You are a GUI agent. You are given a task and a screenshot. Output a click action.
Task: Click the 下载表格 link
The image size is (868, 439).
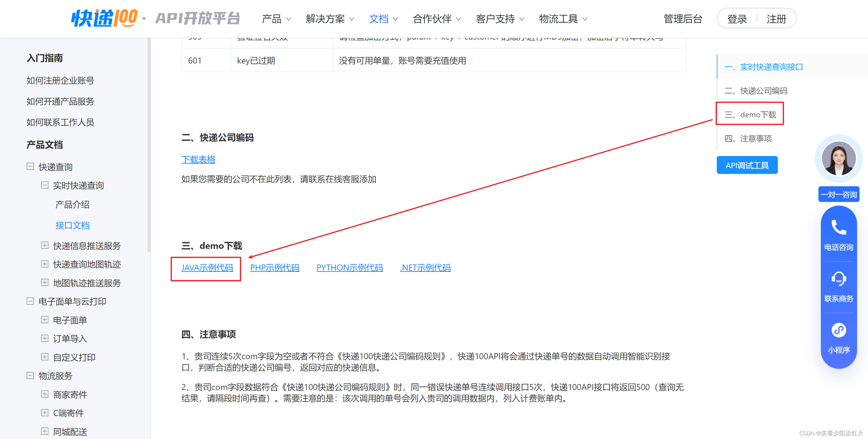click(198, 159)
